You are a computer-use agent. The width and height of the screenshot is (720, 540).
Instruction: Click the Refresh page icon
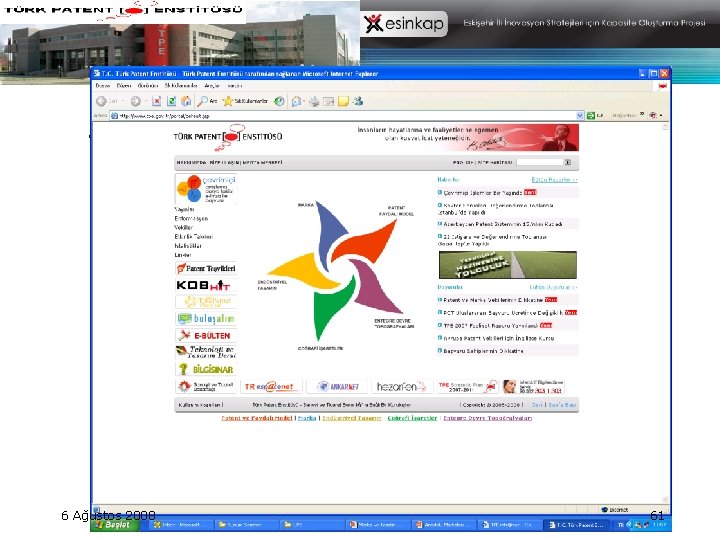(x=171, y=101)
